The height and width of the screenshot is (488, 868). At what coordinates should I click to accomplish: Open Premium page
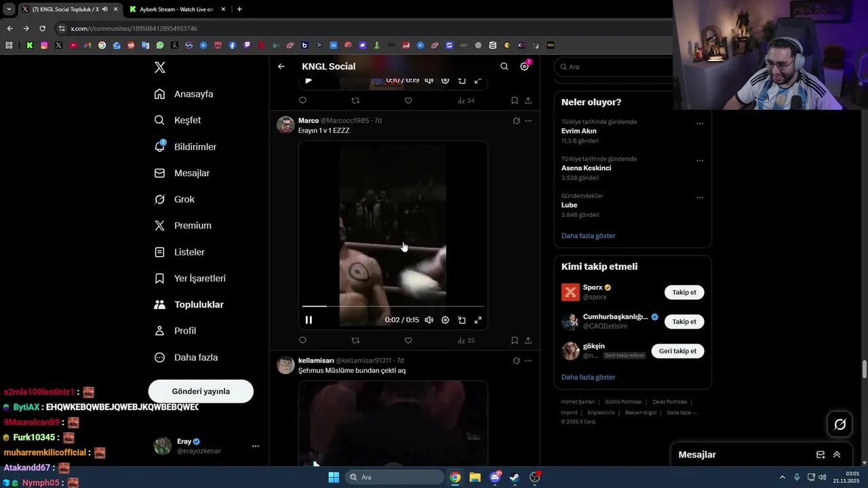(182, 226)
